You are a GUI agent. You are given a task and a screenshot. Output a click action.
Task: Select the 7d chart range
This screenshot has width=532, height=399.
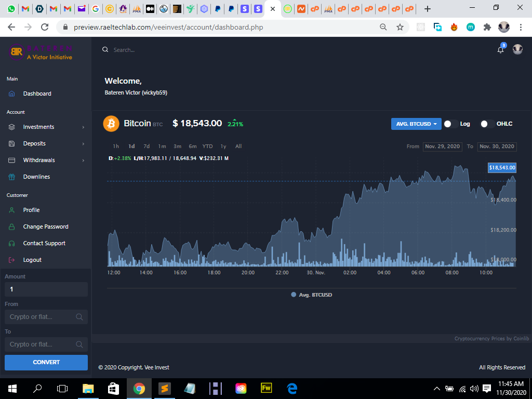pyautogui.click(x=147, y=146)
